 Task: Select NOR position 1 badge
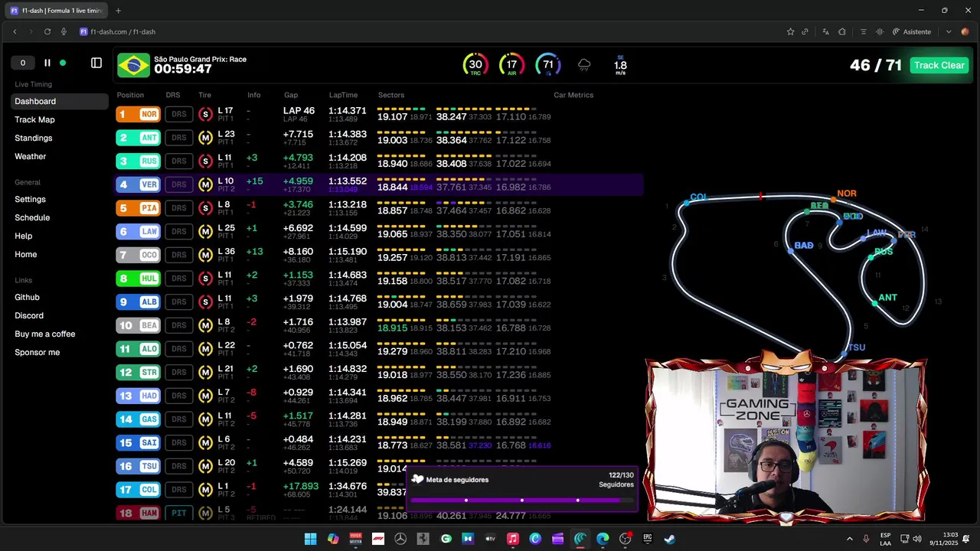[x=138, y=114]
